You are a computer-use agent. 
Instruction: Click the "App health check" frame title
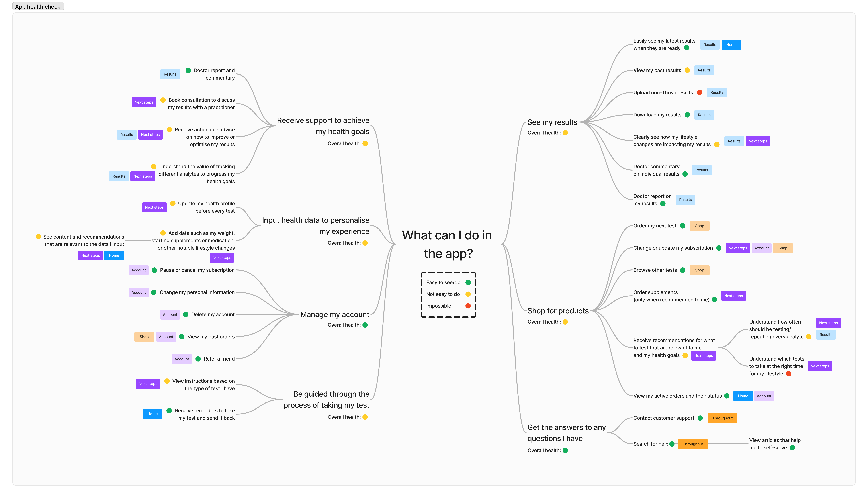point(38,6)
